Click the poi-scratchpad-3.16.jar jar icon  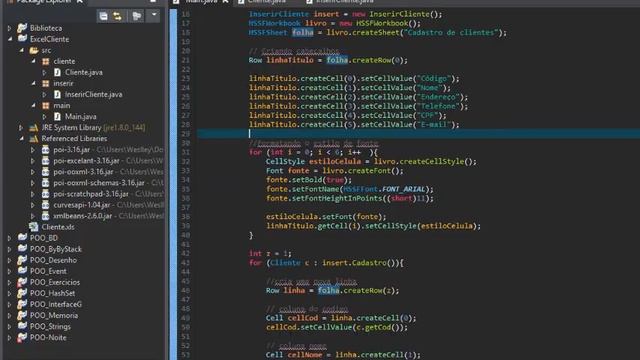pos(45,194)
